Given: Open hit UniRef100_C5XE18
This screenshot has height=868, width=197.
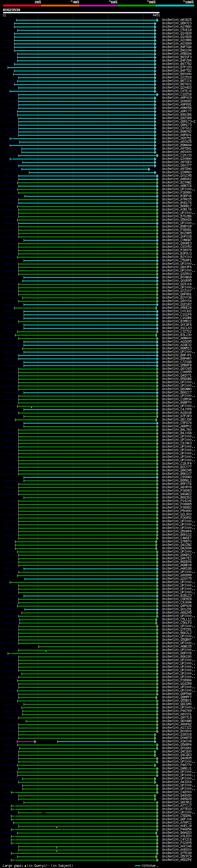Looking at the screenshot, I should 176,30.
